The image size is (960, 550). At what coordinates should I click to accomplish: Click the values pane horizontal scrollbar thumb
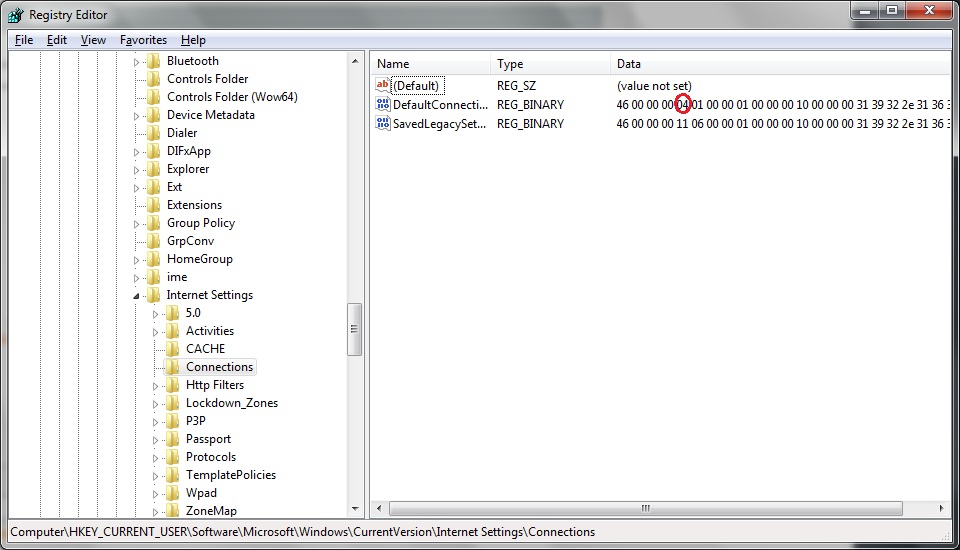pyautogui.click(x=646, y=508)
